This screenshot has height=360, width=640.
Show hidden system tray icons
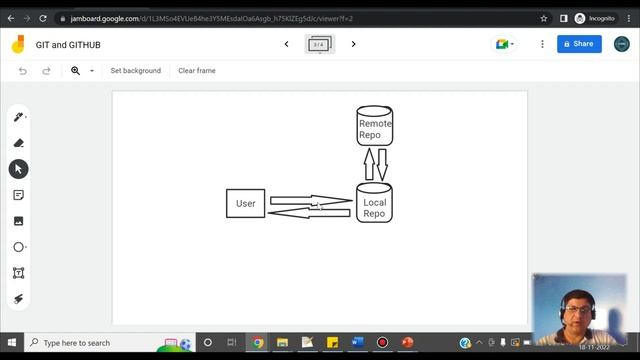pos(479,342)
